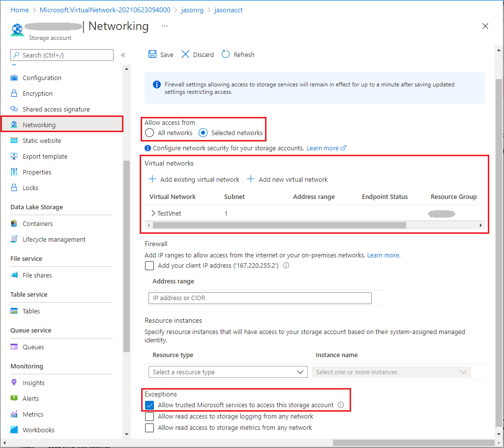Enable read access to storage logging checkbox
Image resolution: width=504 pixels, height=448 pixels.
click(149, 417)
